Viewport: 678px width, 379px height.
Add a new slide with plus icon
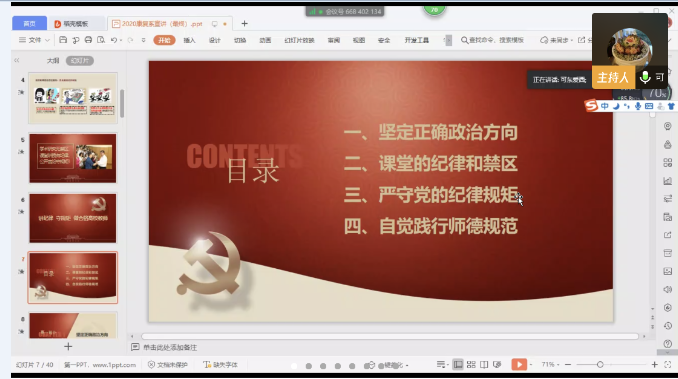click(68, 346)
